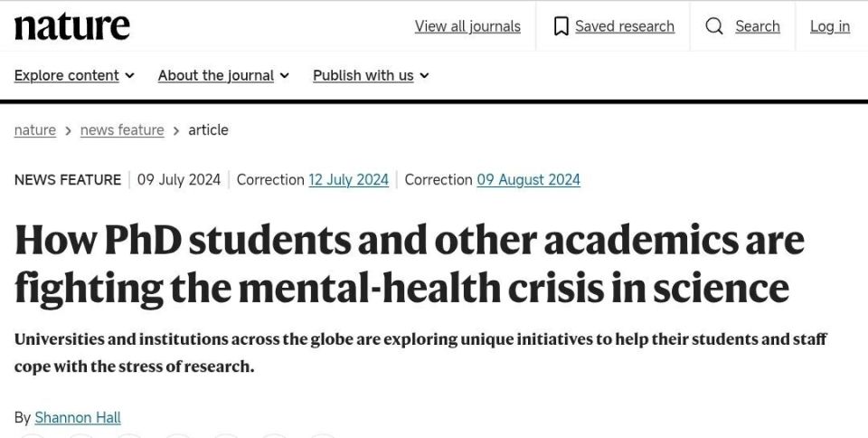Click the nature logo in header
The height and width of the screenshot is (438, 868).
(x=72, y=26)
